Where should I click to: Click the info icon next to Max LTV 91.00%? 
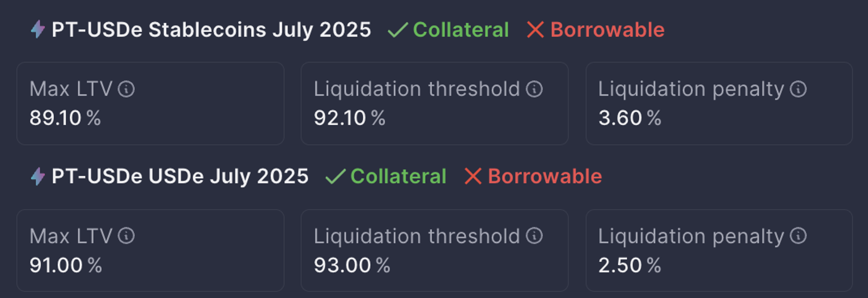coord(126,236)
